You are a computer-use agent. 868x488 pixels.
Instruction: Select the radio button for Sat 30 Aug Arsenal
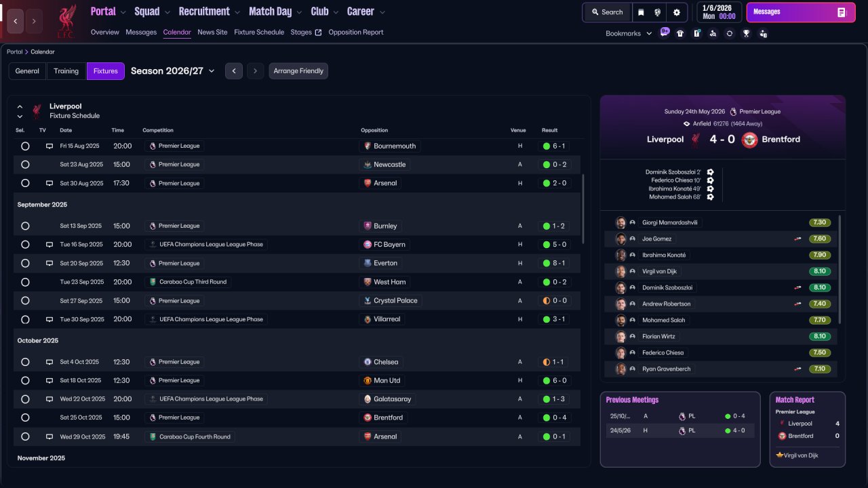[x=25, y=183]
